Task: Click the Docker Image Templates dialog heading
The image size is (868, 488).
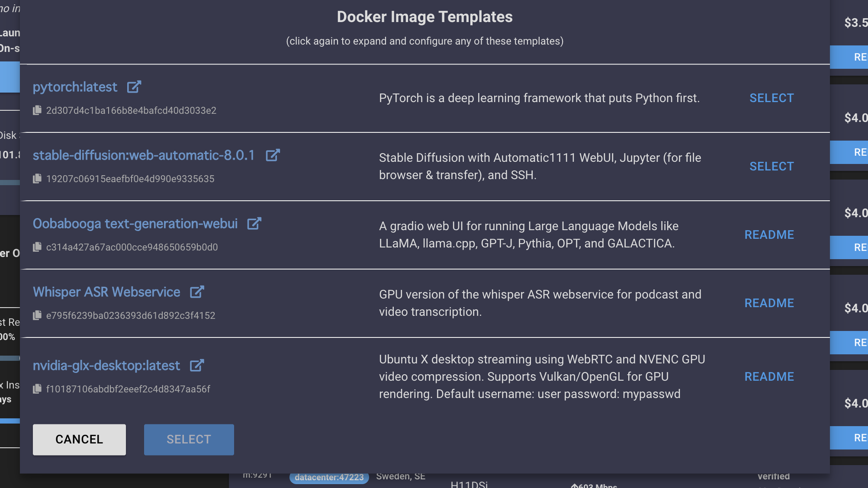Action: pyautogui.click(x=425, y=17)
